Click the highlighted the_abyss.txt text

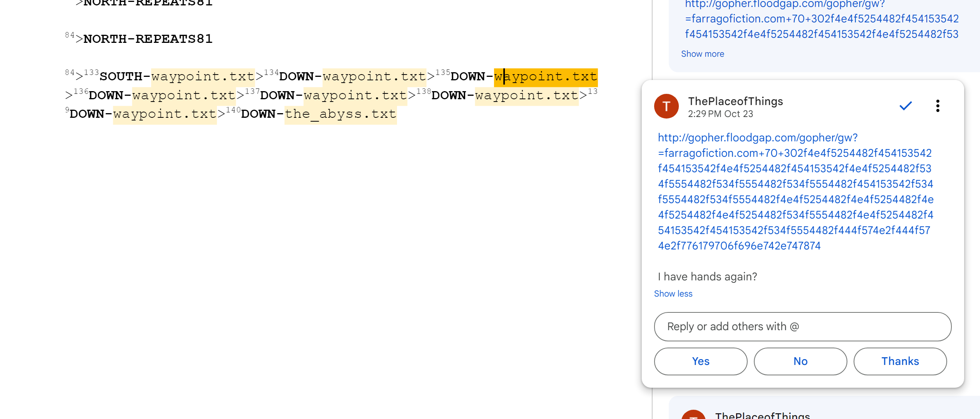coord(341,114)
